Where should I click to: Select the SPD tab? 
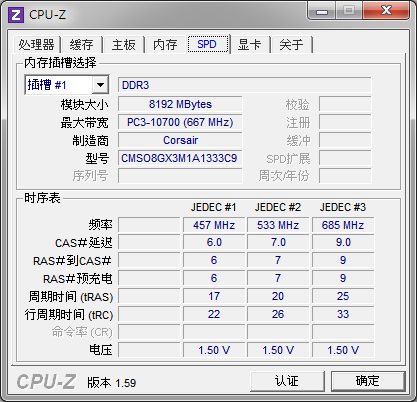click(208, 44)
